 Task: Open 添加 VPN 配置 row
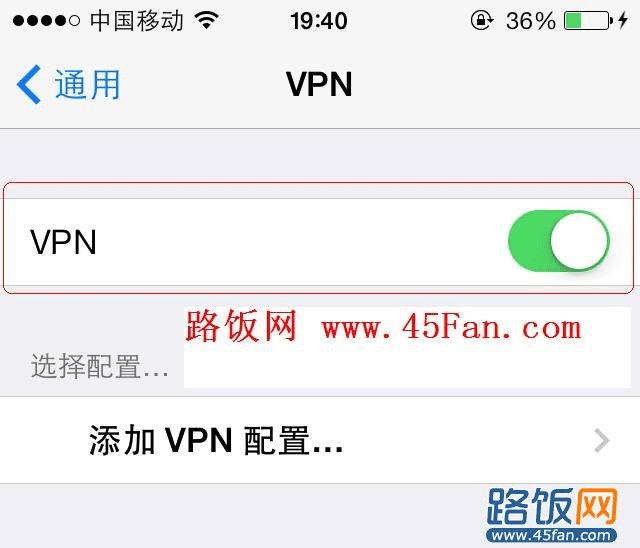(320, 440)
